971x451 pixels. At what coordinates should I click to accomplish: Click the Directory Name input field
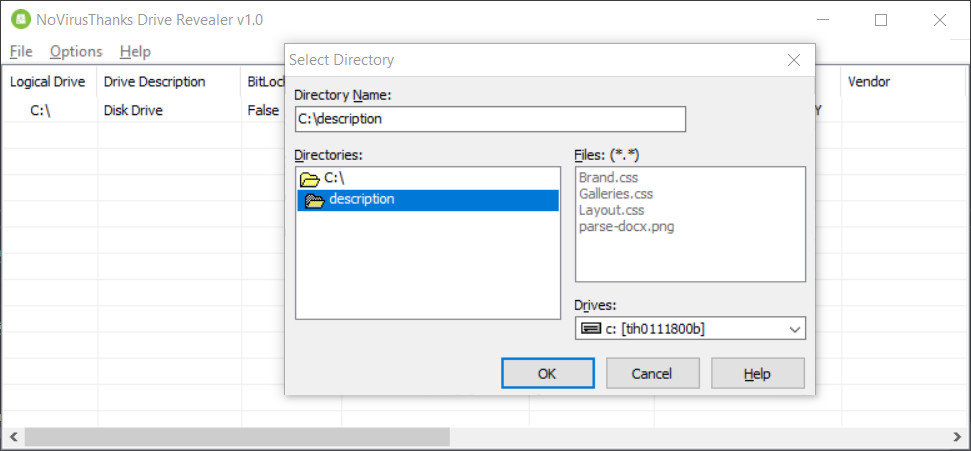[490, 119]
